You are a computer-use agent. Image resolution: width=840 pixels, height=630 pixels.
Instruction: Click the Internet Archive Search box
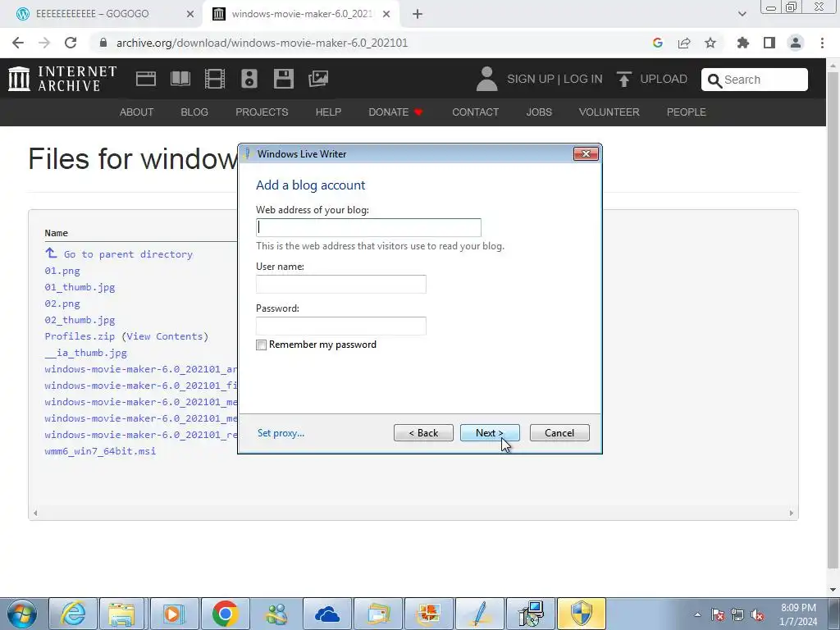(755, 80)
